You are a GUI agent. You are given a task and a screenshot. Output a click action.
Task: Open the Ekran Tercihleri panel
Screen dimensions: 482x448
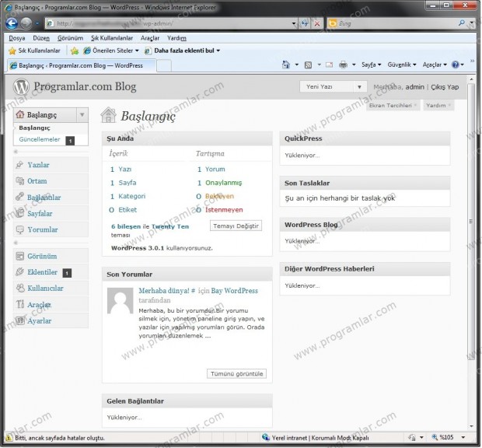point(393,106)
